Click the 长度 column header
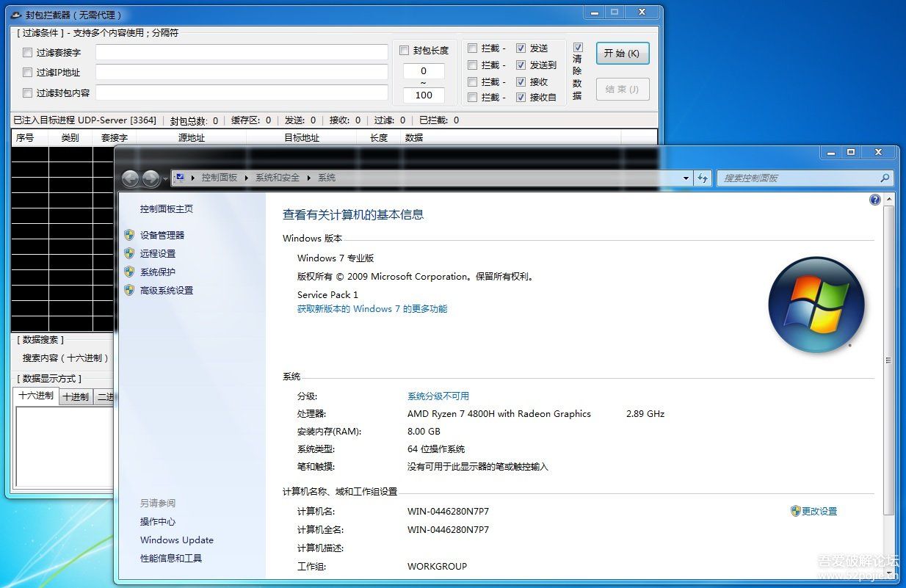906x588 pixels. (379, 137)
